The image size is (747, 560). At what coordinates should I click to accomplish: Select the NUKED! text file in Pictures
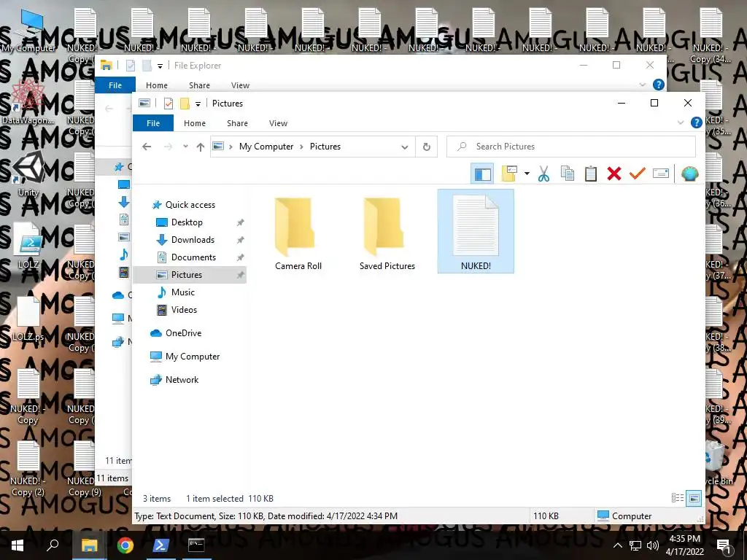coord(476,231)
